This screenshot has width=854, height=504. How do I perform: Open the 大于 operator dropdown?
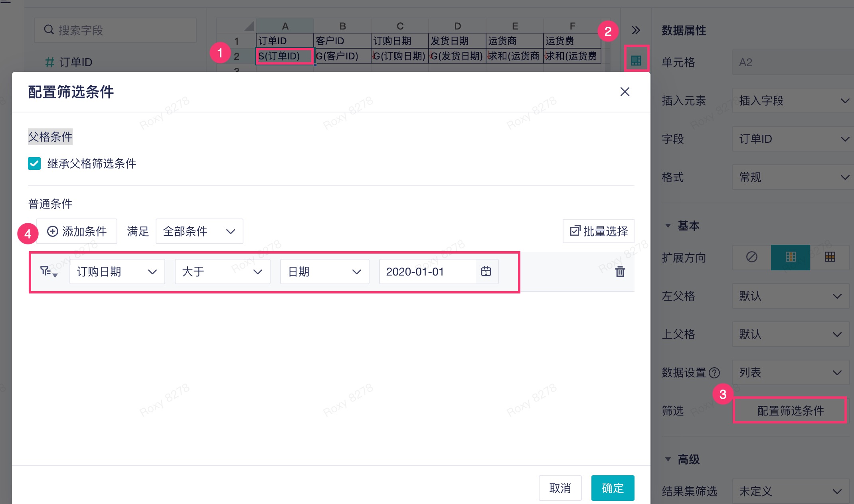coord(222,272)
